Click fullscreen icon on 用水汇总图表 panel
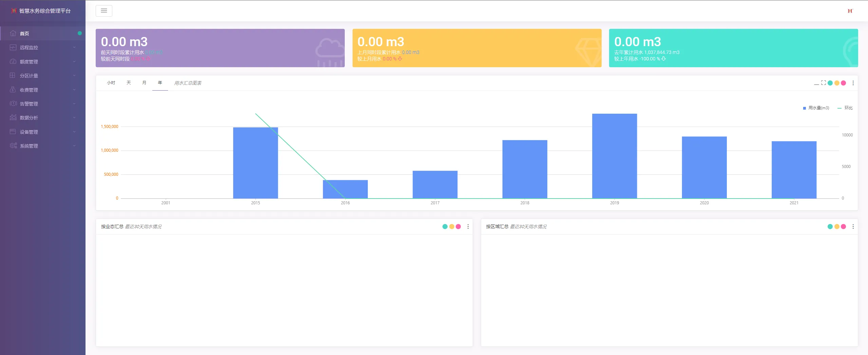The height and width of the screenshot is (355, 868). (x=824, y=83)
